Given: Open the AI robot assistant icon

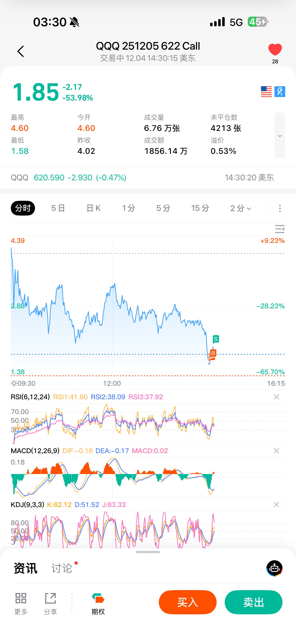Looking at the screenshot, I should [x=274, y=568].
